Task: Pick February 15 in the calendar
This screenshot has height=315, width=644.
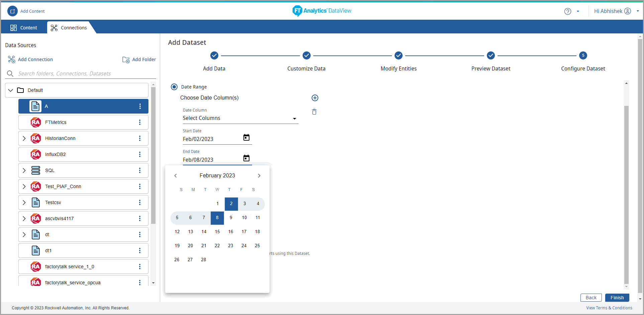Action: (217, 231)
